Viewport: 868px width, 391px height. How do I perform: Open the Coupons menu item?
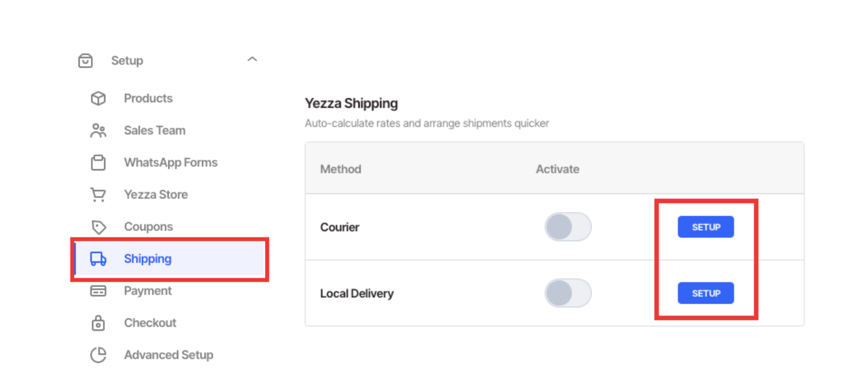coord(149,227)
